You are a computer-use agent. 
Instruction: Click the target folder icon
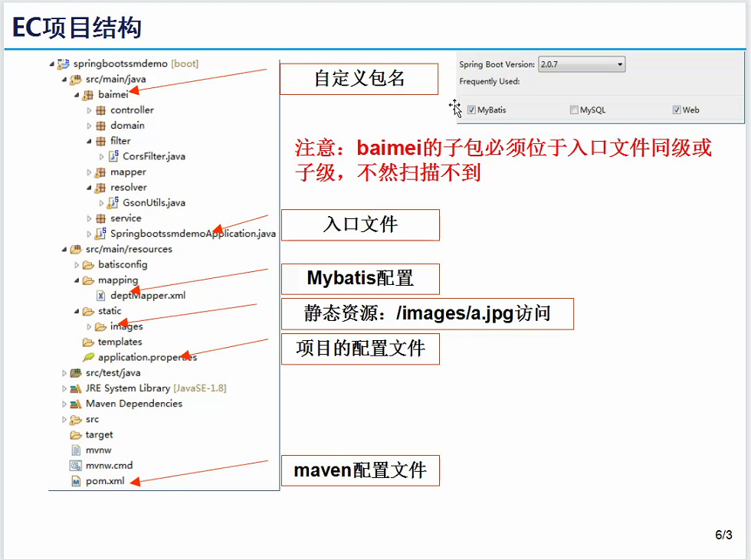76,435
